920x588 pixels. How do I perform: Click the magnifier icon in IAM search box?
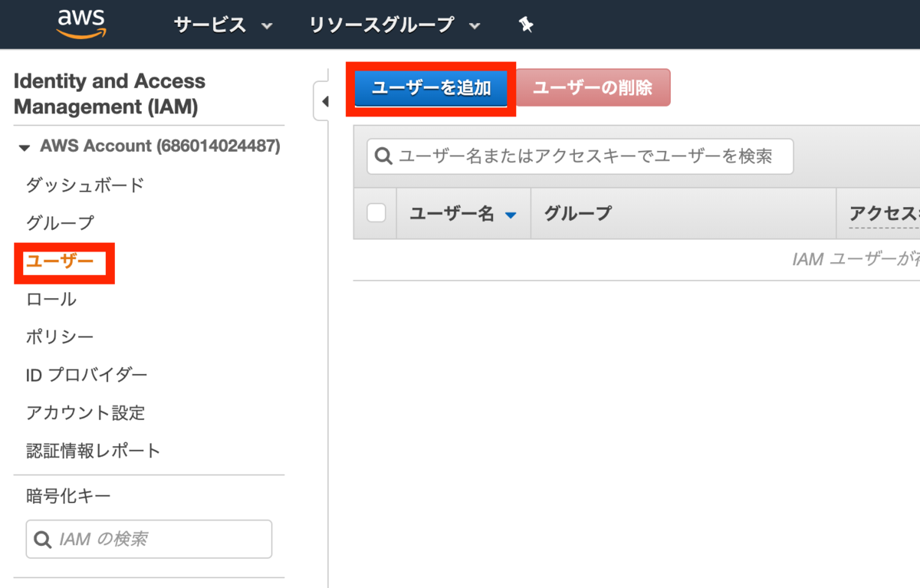[42, 539]
